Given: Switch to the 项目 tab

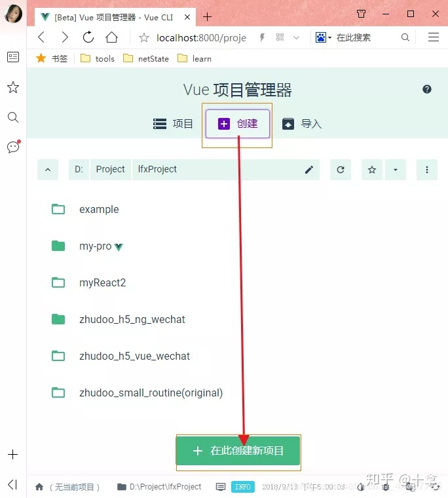Looking at the screenshot, I should 173,124.
